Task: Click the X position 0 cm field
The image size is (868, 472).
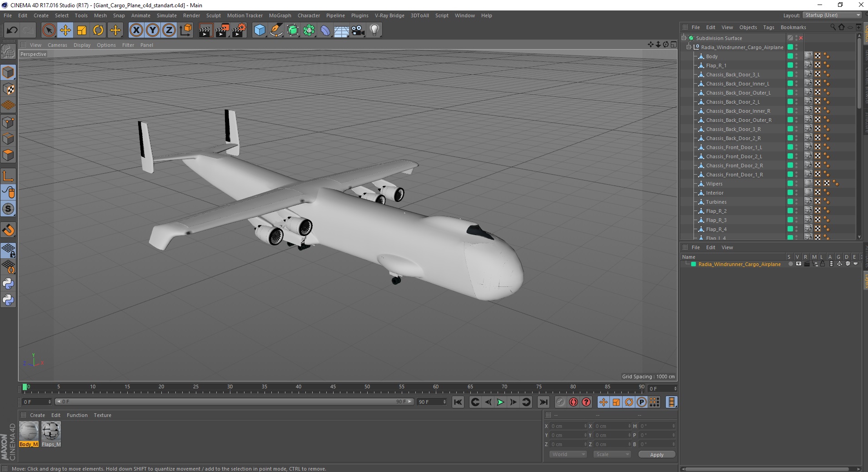Action: (569, 426)
